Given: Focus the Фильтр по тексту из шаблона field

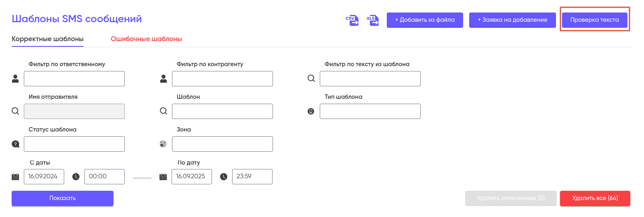Looking at the screenshot, I should click(x=370, y=79).
